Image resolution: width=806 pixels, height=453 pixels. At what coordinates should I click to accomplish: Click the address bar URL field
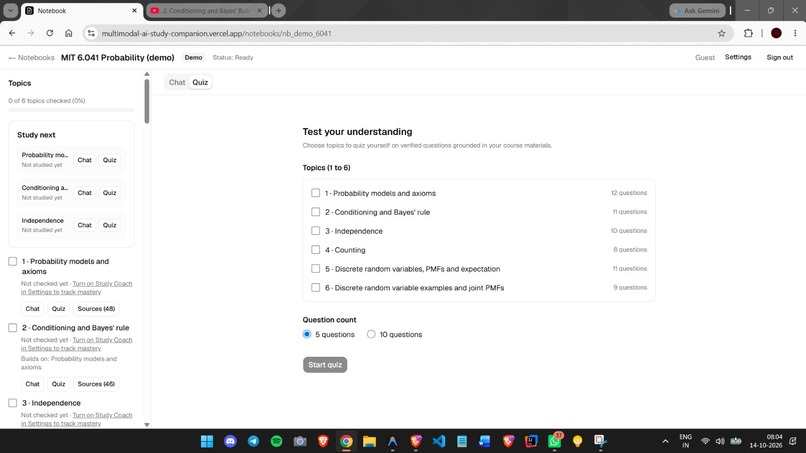tap(406, 33)
